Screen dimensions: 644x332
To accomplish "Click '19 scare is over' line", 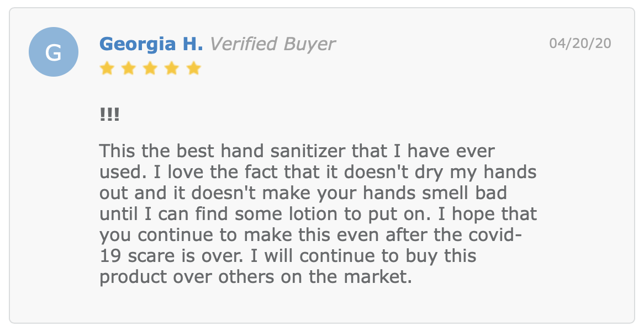I will [x=288, y=256].
